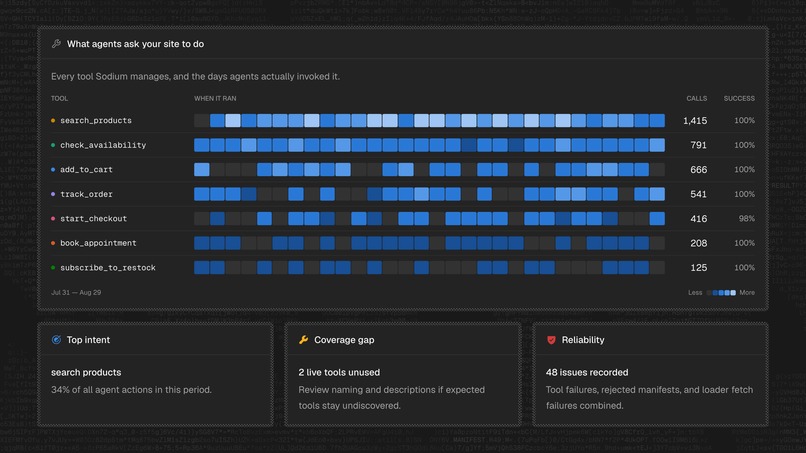Click the first heatmap cell in subscribe_to_restock row
Screen dimensions: 806x453
pos(202,267)
